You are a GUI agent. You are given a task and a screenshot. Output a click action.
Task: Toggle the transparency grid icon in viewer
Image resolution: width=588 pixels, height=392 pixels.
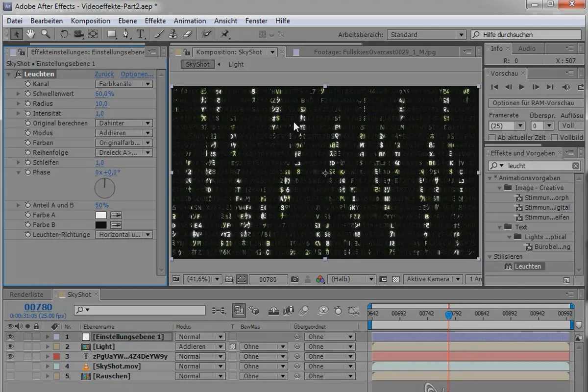coord(396,279)
